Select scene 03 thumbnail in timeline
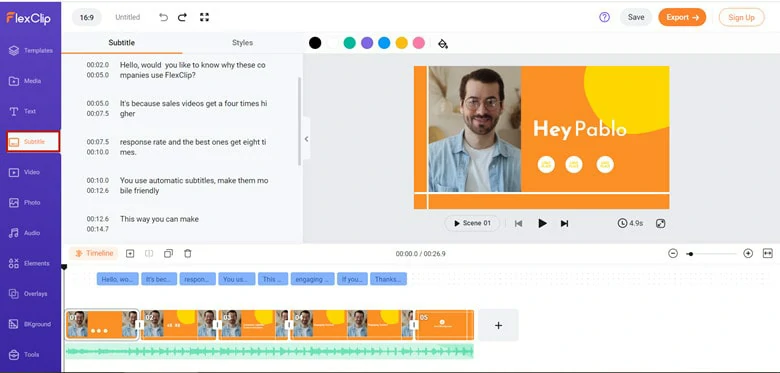This screenshot has height=373, width=780. (x=254, y=325)
